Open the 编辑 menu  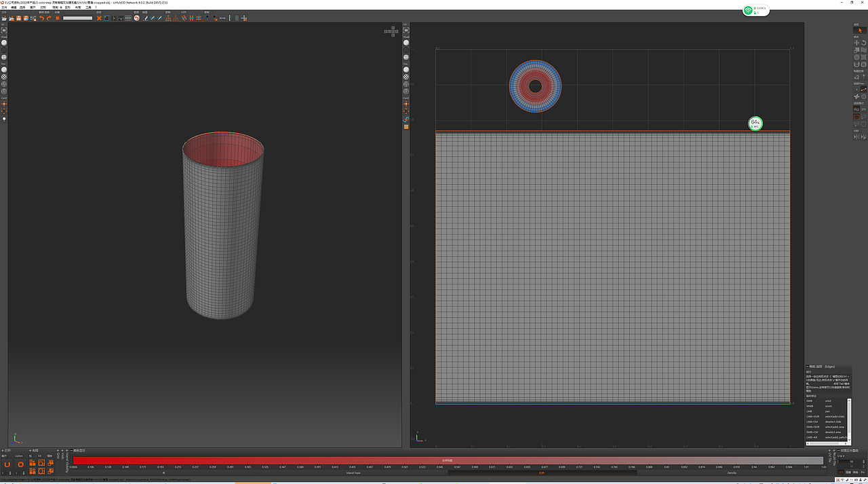[x=14, y=7]
